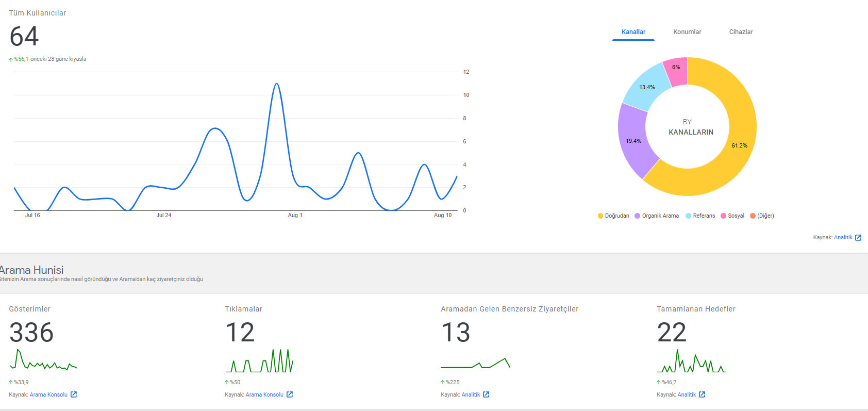Open Arama Konsolu link under Tıklamalar
This screenshot has width=868, height=411.
264,394
